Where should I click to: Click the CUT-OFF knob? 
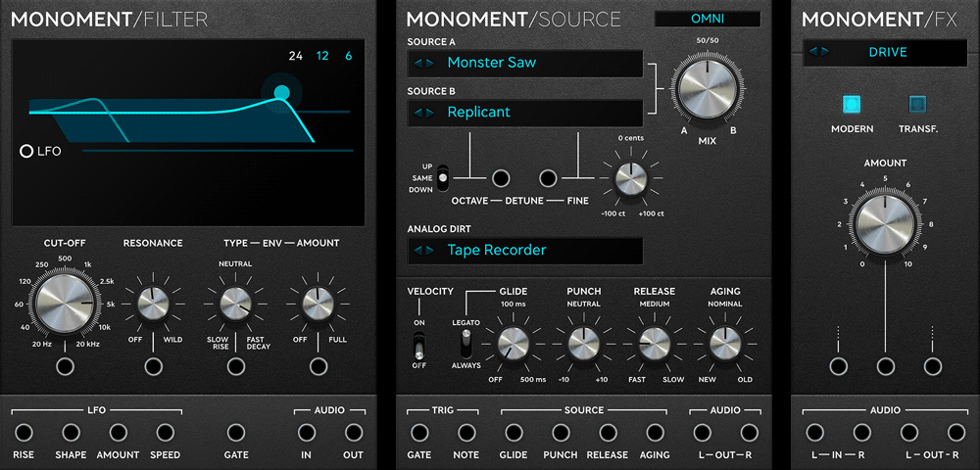coord(65,304)
